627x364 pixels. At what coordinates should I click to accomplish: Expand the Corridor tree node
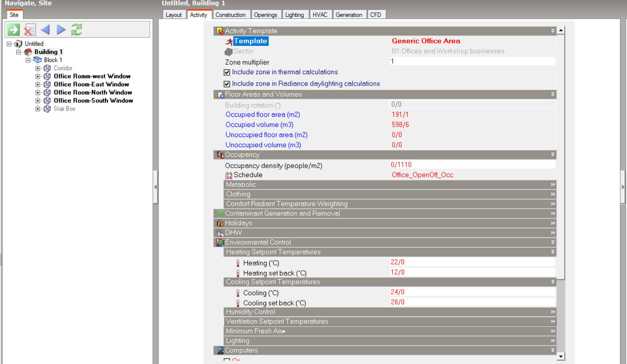(x=38, y=68)
